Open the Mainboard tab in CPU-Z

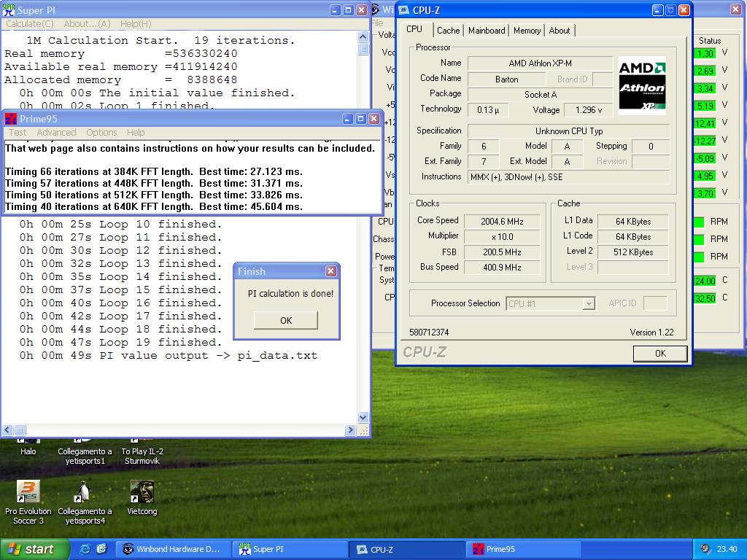(487, 31)
